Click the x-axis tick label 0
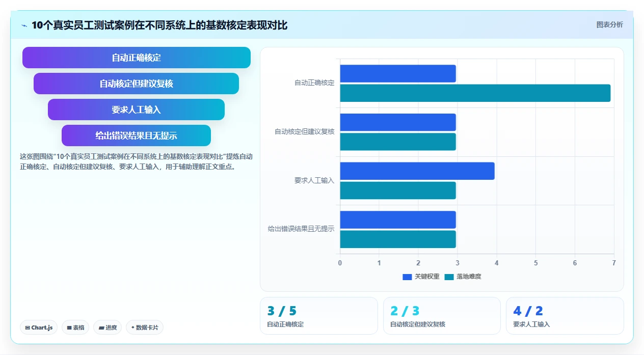Viewport: 644px width, 355px height. (x=340, y=263)
